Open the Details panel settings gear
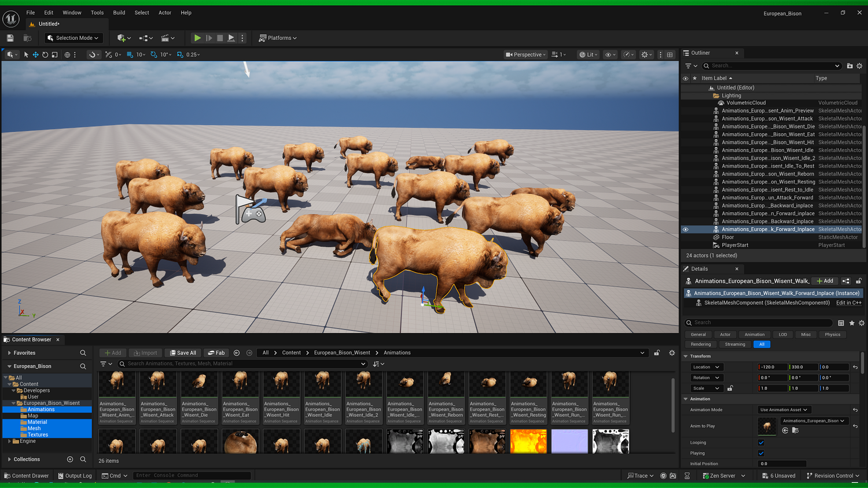Viewport: 868px width, 488px height. 862,323
